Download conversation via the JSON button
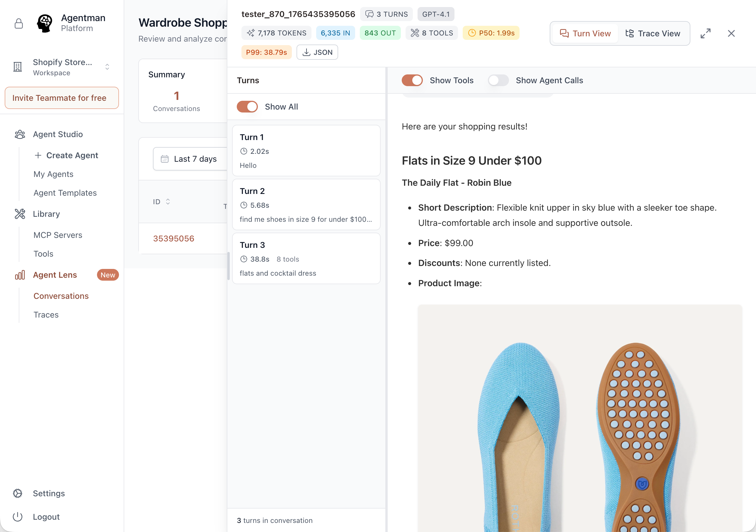This screenshot has height=532, width=756. [x=317, y=52]
